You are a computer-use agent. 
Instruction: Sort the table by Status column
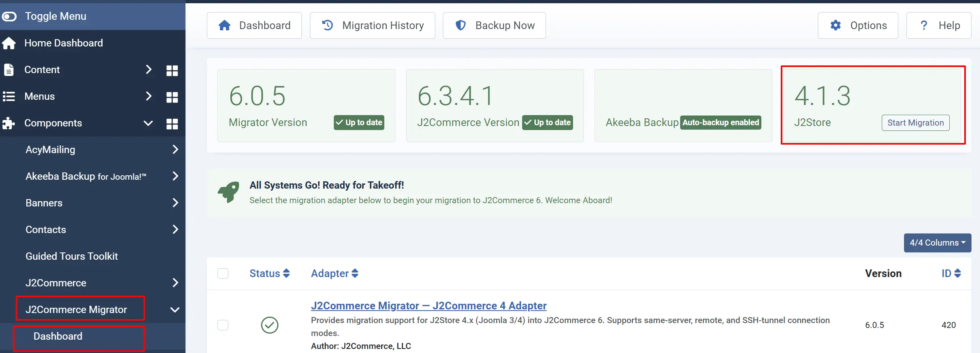(270, 273)
